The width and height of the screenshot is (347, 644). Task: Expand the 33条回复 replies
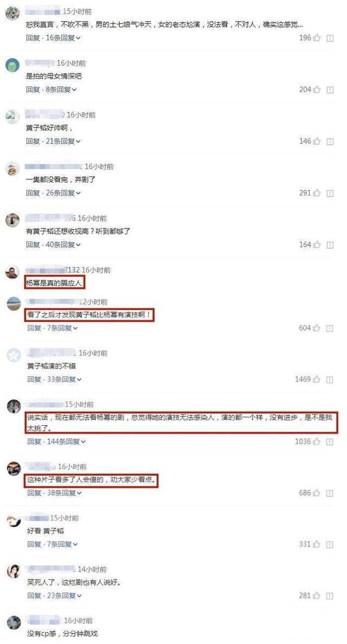(x=64, y=380)
